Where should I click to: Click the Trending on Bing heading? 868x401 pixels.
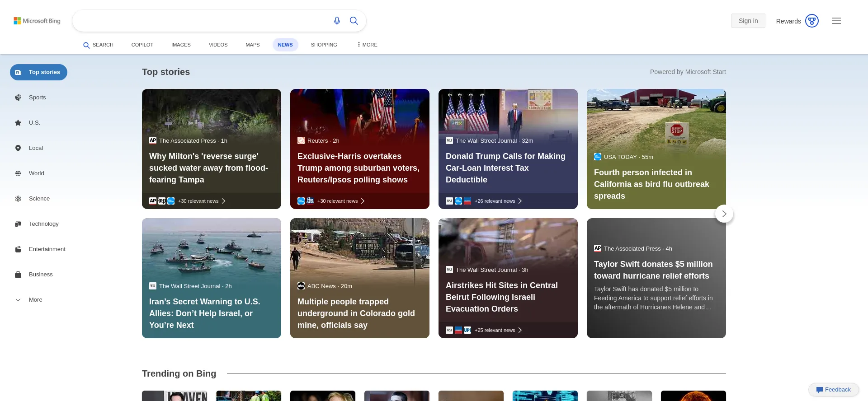point(179,373)
